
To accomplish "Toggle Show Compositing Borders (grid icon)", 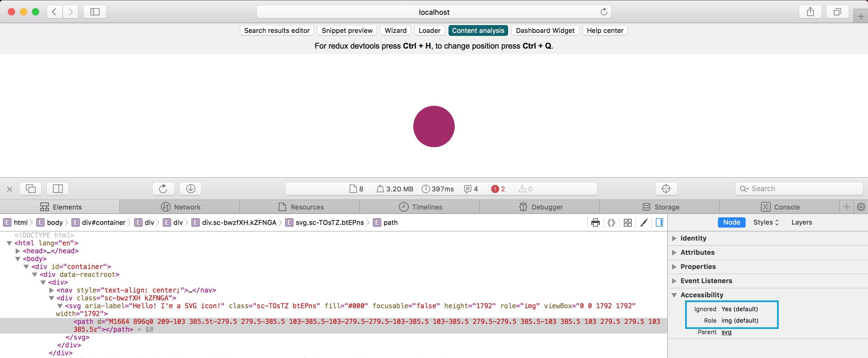I will [x=627, y=222].
